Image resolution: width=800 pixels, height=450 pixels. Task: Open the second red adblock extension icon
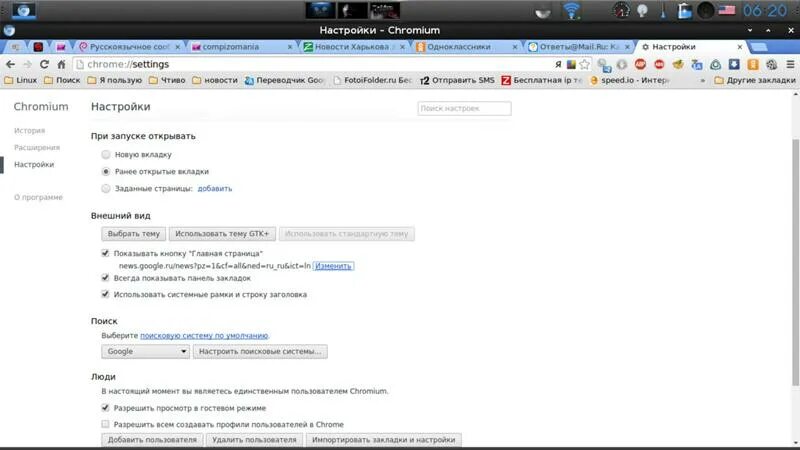pos(659,64)
